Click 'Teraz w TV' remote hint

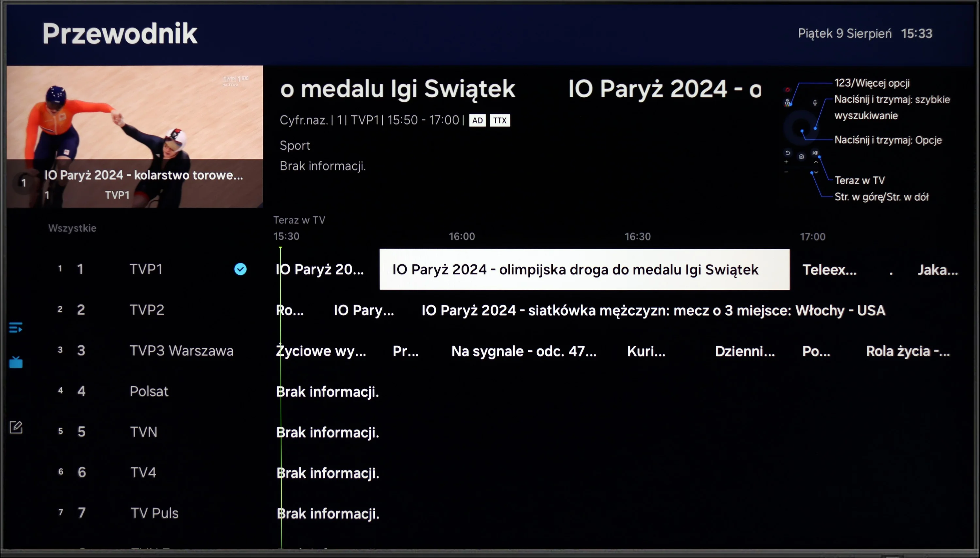pos(859,180)
